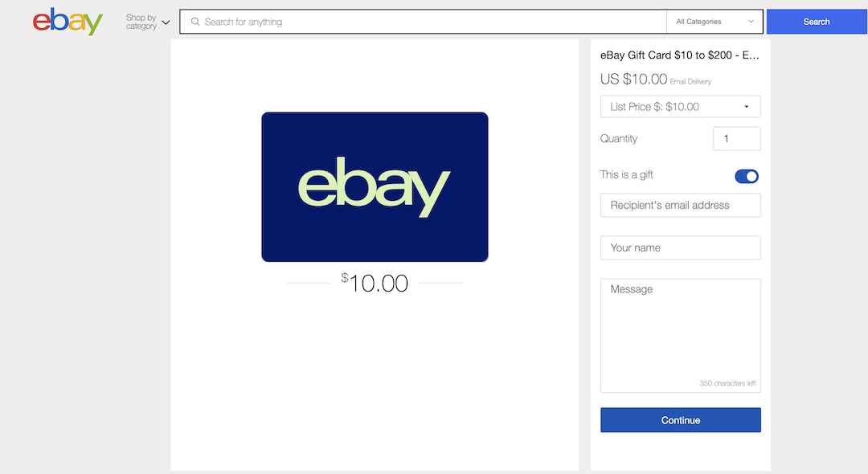Screen dimensions: 868x474
Task: Click the Search for anything field
Action: tap(424, 22)
